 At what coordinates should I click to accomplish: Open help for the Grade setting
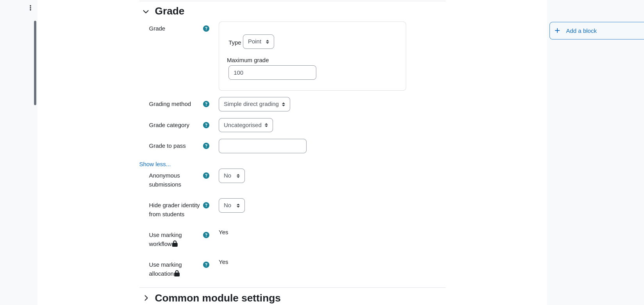[x=206, y=29]
